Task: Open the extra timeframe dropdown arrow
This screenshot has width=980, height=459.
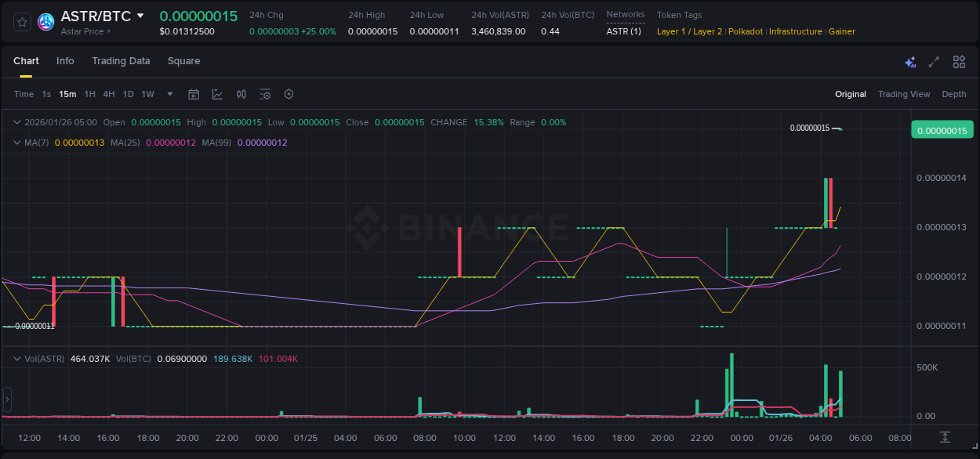Action: click(169, 94)
